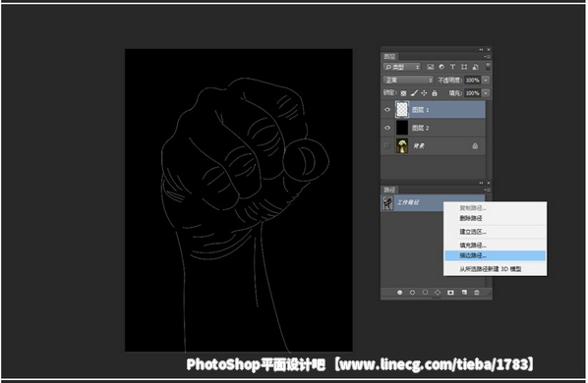Image resolution: width=588 pixels, height=383 pixels.
Task: Click the pixel layer filter icon
Action: (x=430, y=67)
